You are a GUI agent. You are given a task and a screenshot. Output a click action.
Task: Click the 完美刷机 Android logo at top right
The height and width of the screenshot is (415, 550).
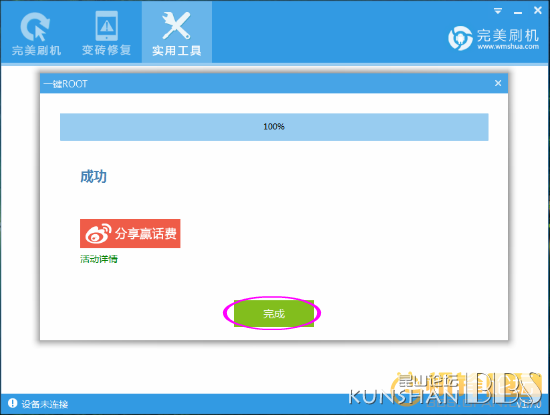pos(460,38)
